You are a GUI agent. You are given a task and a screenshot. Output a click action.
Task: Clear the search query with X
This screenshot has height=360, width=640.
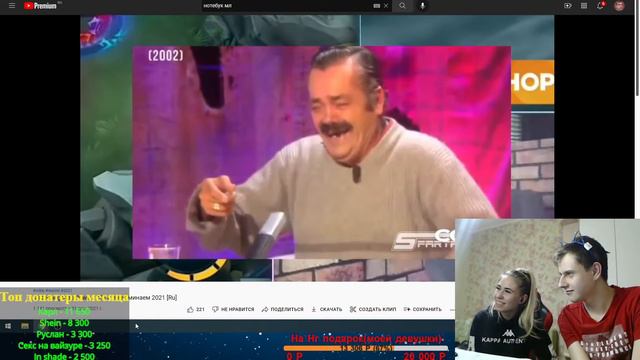coord(386,6)
